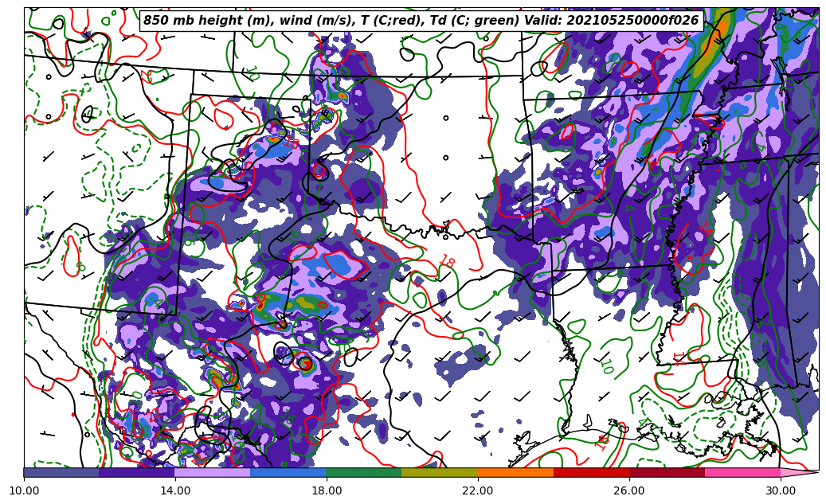Click the 26.00 colorbar tick label
Image resolution: width=826 pixels, height=504 pixels.
pos(629,490)
